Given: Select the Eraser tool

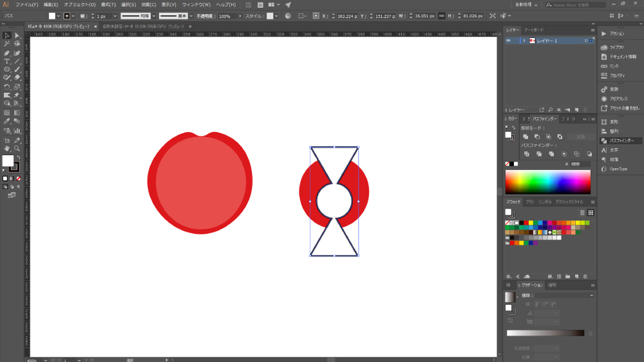Looking at the screenshot, I should 17,78.
